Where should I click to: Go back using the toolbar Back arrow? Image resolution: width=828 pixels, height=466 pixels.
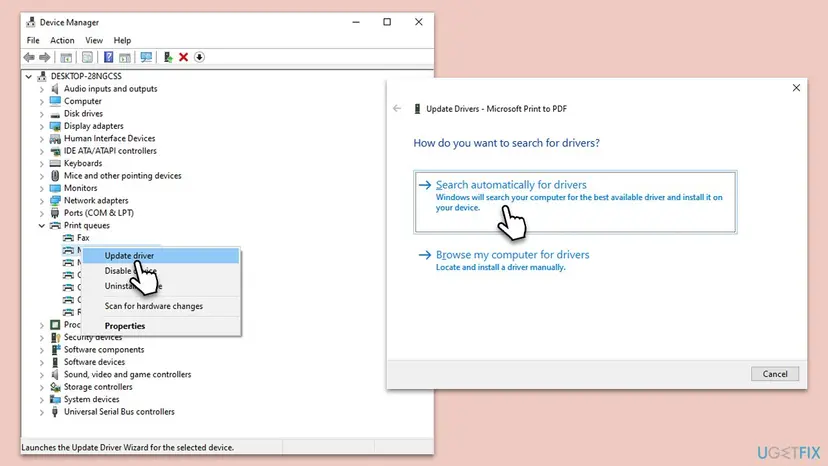coord(29,57)
